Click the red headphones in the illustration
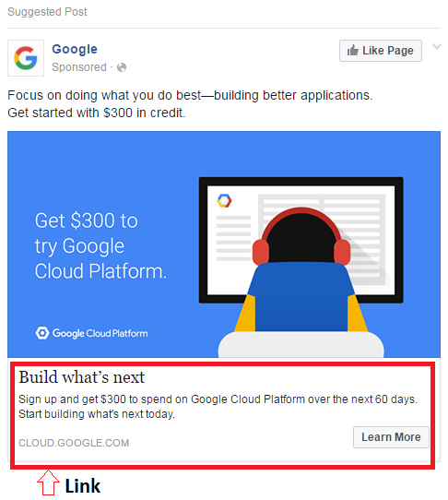 click(301, 236)
